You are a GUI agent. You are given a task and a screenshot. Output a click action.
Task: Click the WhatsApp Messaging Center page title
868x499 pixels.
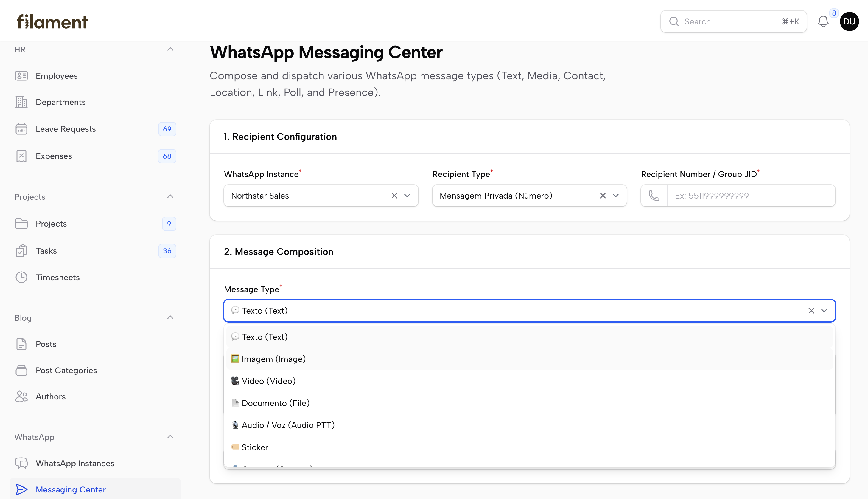click(326, 52)
